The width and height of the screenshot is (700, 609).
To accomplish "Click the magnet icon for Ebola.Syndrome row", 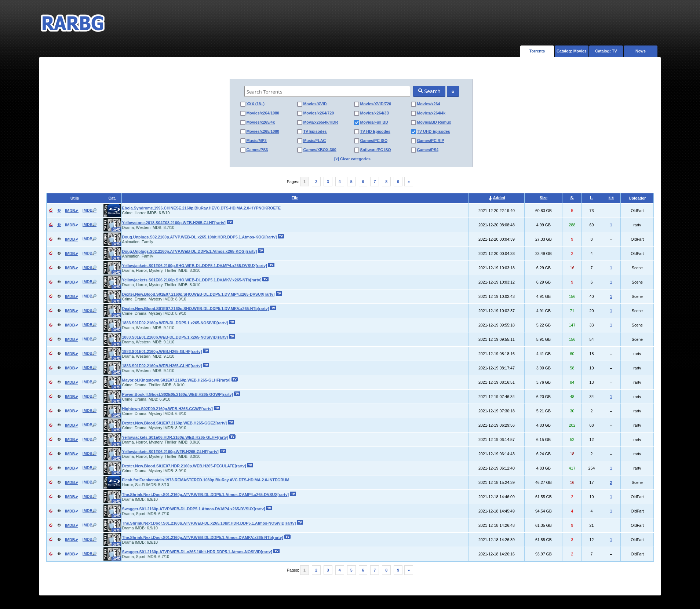I will [x=51, y=211].
